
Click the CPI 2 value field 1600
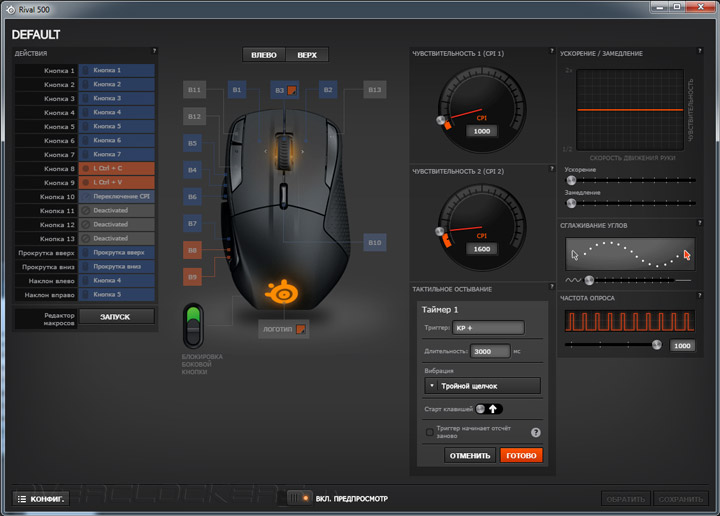coord(482,249)
